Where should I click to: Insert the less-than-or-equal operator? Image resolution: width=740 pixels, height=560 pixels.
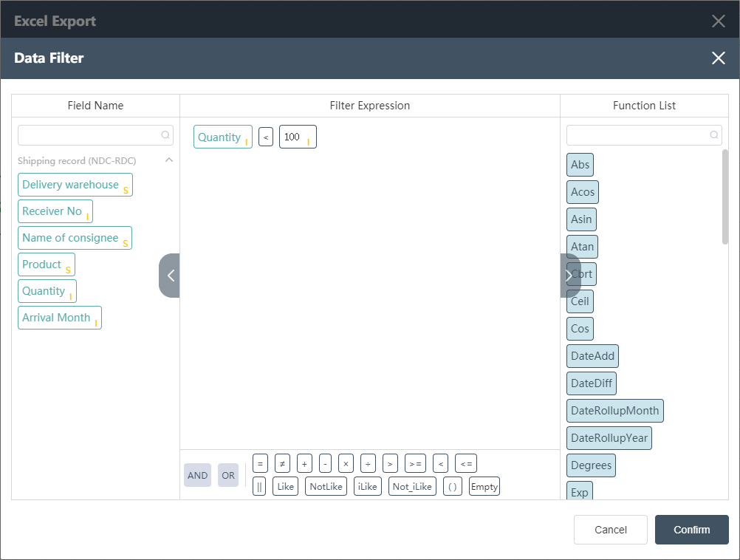tap(466, 464)
